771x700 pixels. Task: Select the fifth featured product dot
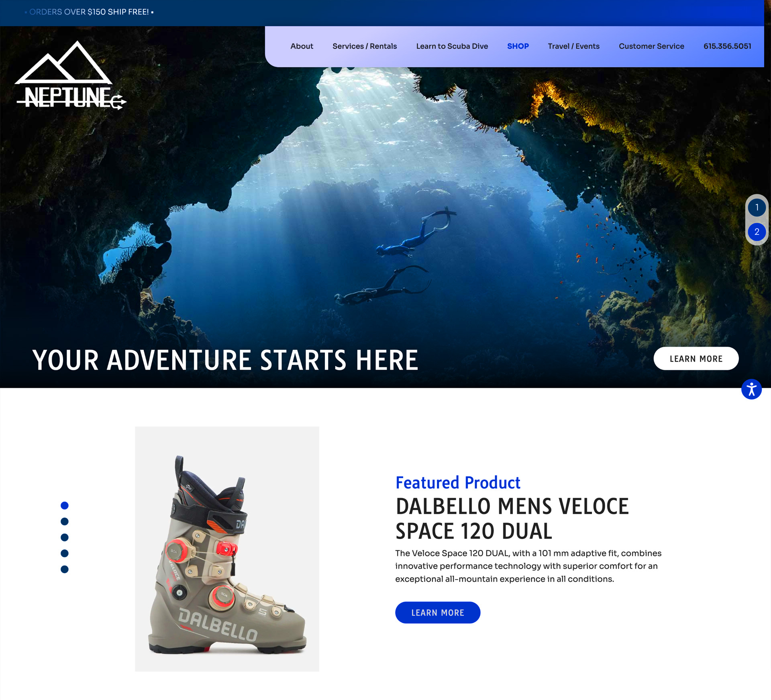point(65,570)
